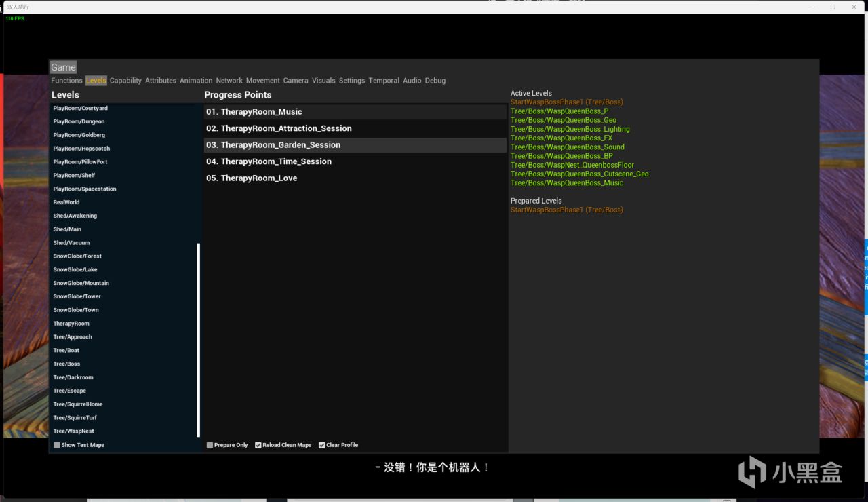Go to the Network tab
The width and height of the screenshot is (868, 502).
(229, 81)
